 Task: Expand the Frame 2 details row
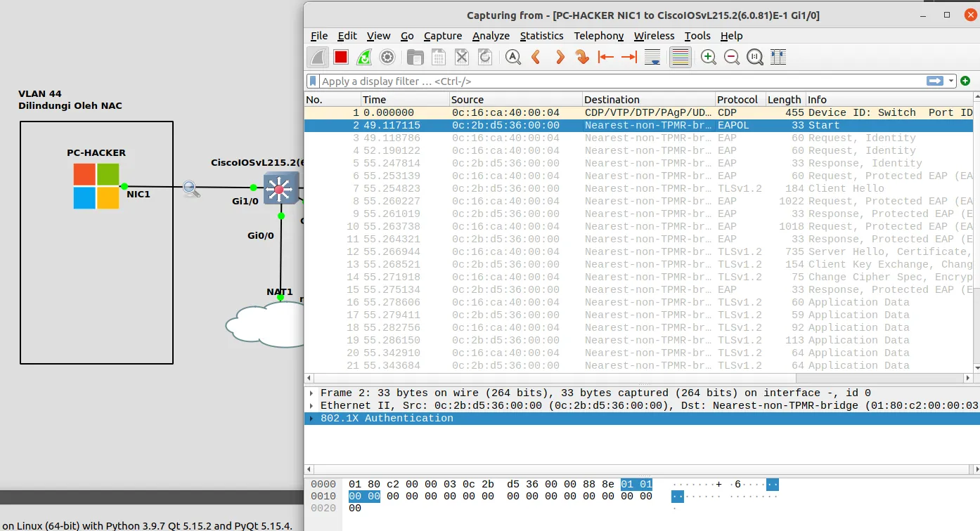pyautogui.click(x=311, y=393)
